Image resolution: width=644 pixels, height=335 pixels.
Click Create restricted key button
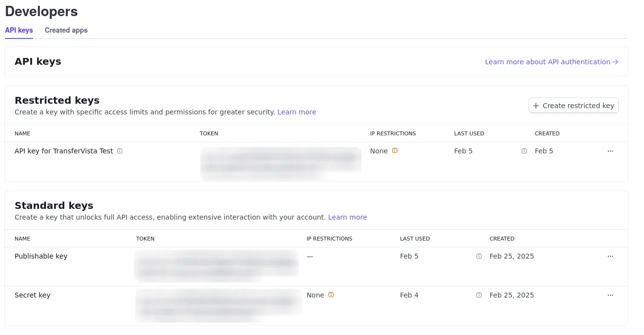click(573, 106)
